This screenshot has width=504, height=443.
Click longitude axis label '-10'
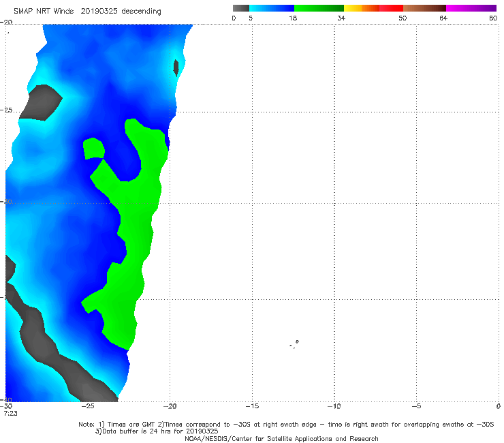334,406
